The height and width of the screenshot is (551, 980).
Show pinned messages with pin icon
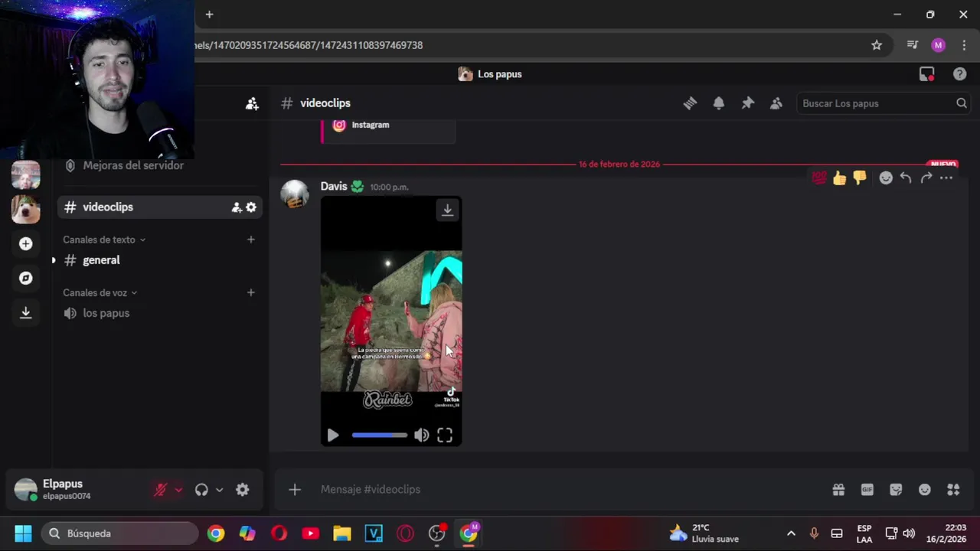747,103
